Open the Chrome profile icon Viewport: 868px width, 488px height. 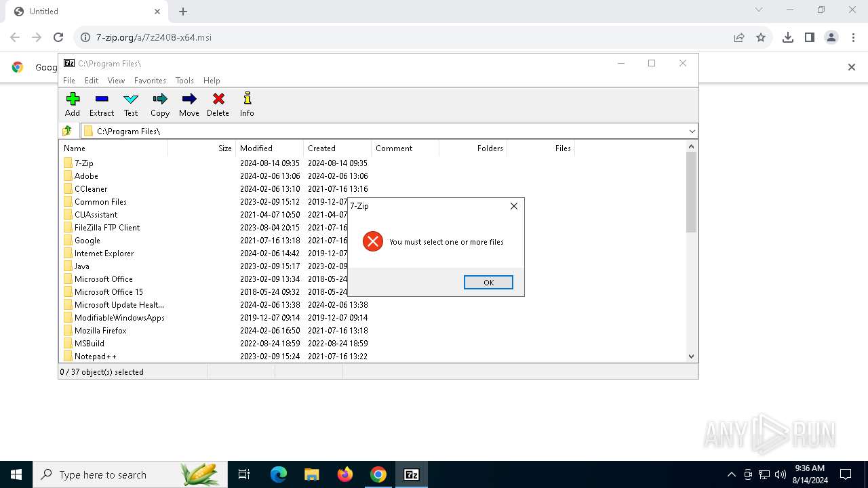pos(831,37)
